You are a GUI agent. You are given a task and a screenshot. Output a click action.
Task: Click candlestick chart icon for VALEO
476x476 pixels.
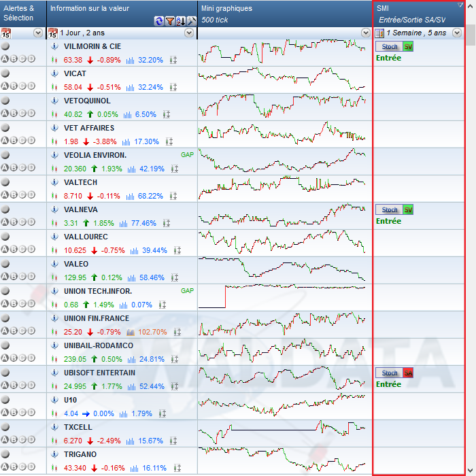coord(54,277)
